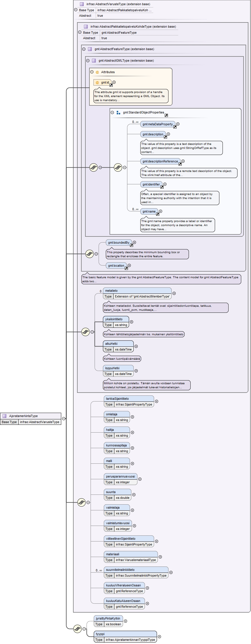Collapse the AjoratamerkintaType root node

64,419
